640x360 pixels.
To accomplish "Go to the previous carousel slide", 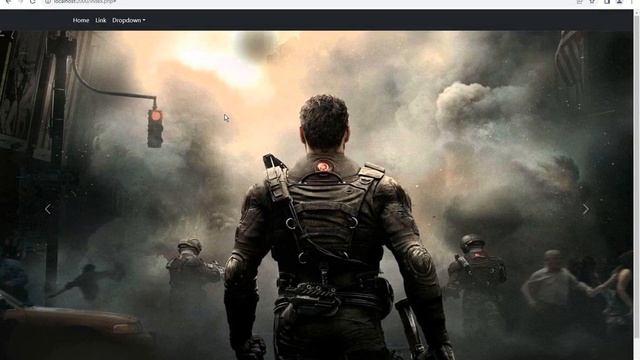I will click(48, 209).
